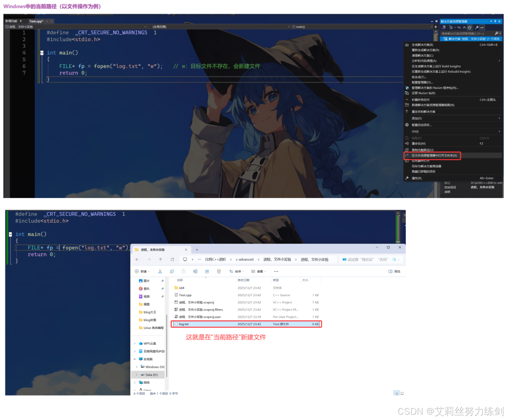Switch to Test.cpp editor tab
Screen dimensions: 505x420
pos(36,21)
